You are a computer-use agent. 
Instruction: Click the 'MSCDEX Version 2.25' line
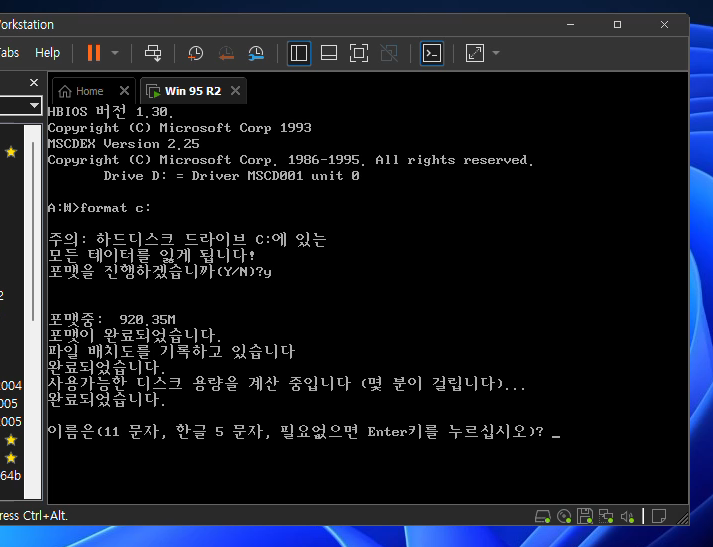(123, 144)
